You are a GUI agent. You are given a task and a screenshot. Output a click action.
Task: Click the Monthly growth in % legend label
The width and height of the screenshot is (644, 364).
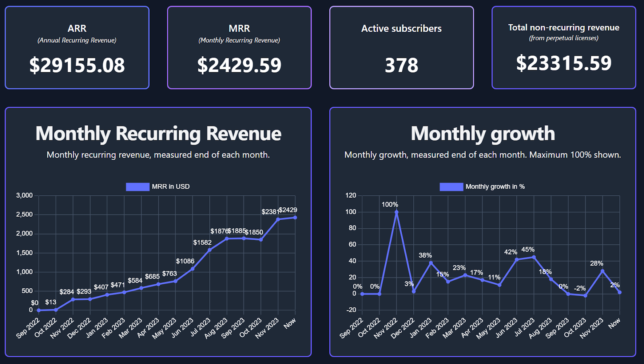tap(495, 187)
